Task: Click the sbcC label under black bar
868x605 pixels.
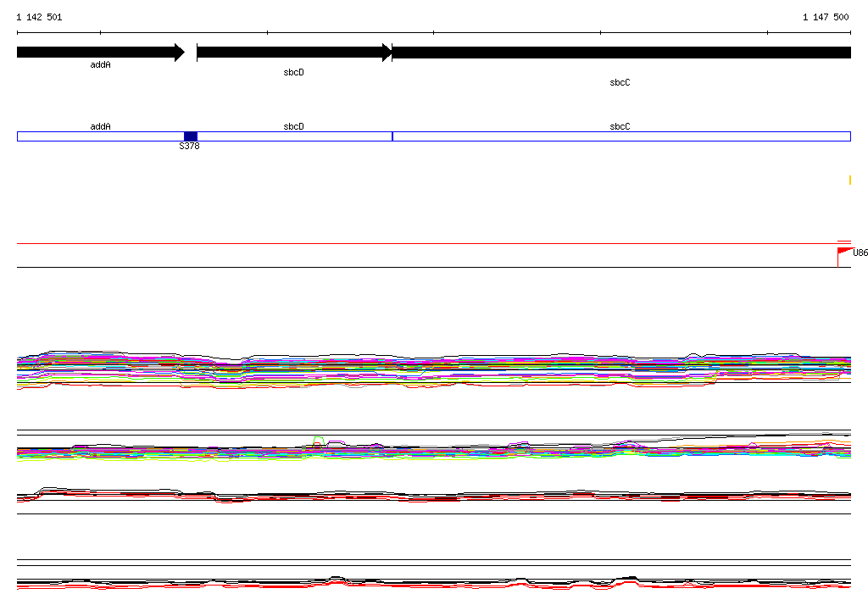Action: (620, 82)
